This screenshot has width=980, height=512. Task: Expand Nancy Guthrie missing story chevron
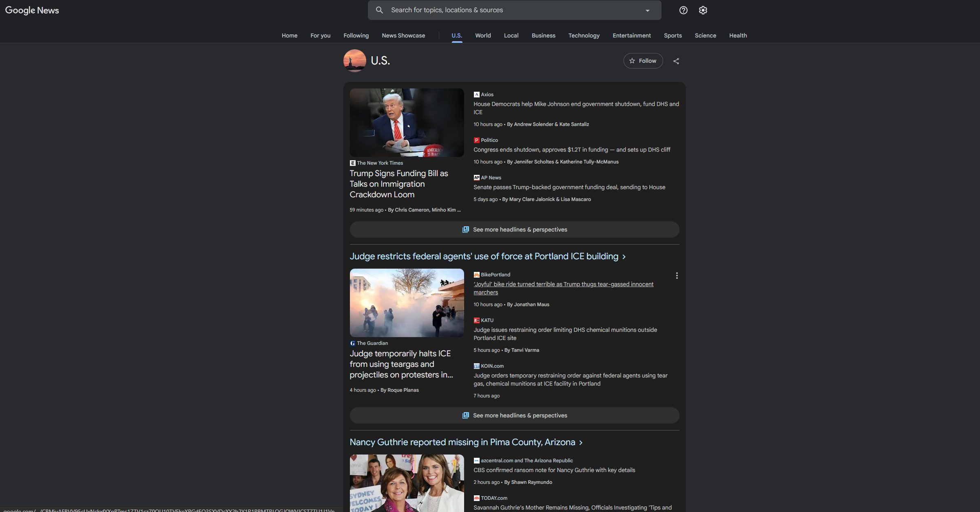pyautogui.click(x=581, y=443)
